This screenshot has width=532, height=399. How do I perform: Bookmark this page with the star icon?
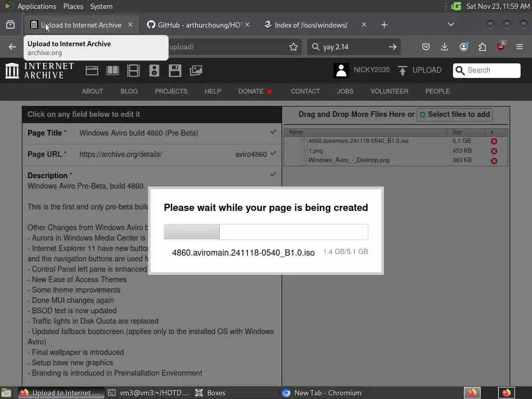(x=294, y=47)
